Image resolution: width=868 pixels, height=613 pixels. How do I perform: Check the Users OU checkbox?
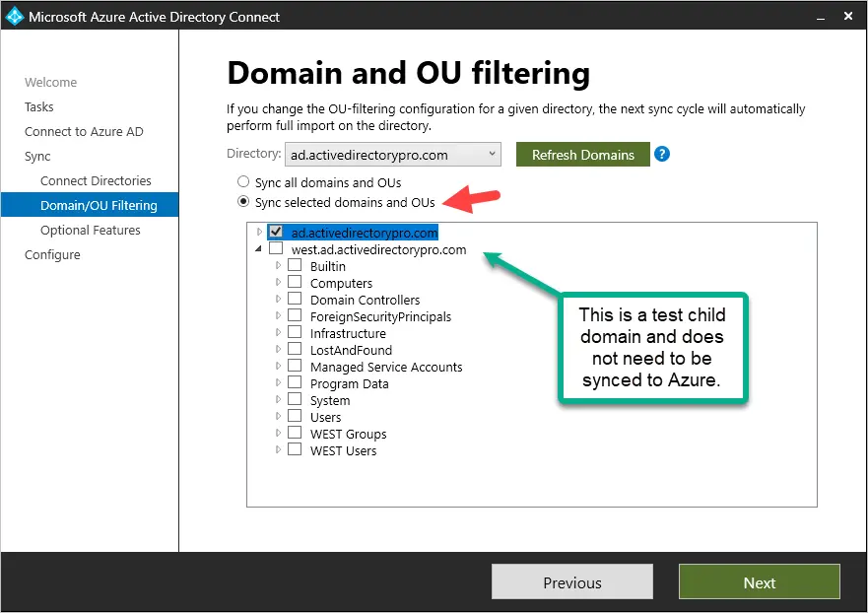click(x=295, y=416)
